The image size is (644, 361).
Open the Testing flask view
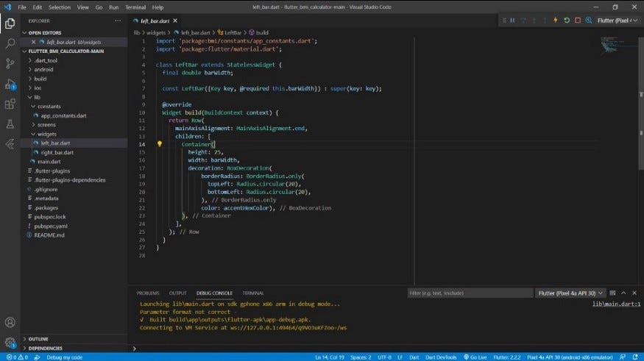tap(10, 124)
